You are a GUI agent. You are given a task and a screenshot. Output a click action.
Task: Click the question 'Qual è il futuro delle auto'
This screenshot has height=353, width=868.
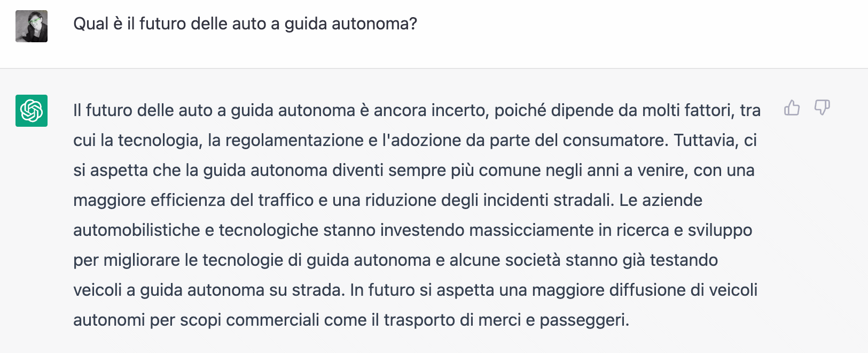click(x=169, y=24)
